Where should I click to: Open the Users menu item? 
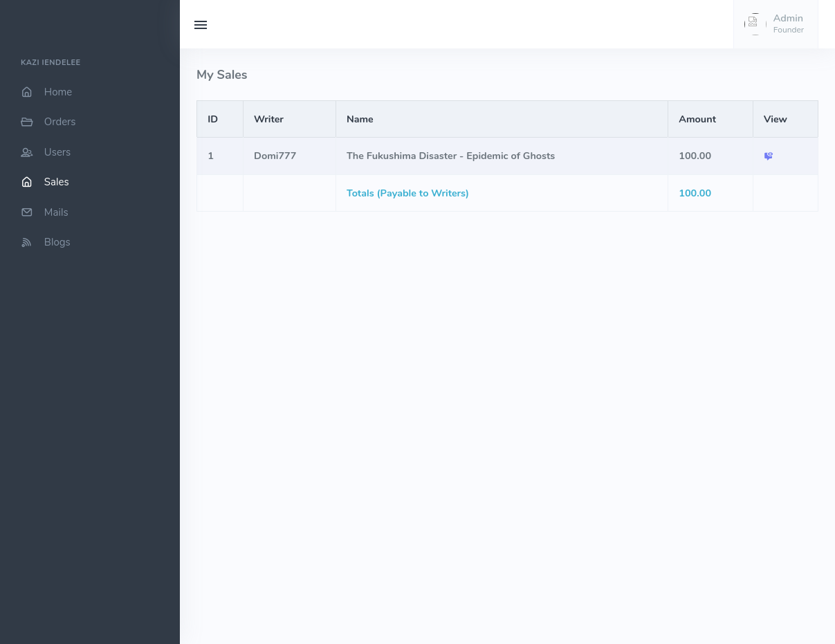57,152
